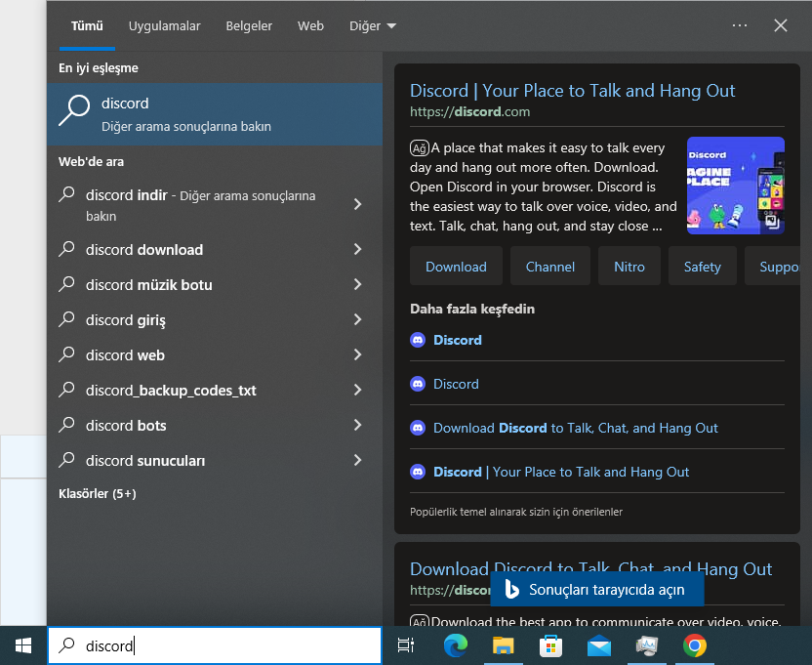Screen dimensions: 812x665
Task: Click the Discord preview thumbnail image
Action: [735, 186]
